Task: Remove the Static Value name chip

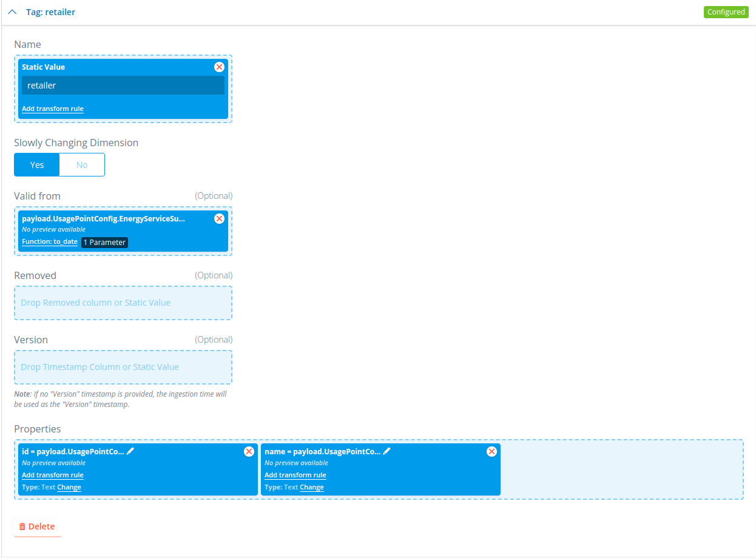Action: point(220,67)
